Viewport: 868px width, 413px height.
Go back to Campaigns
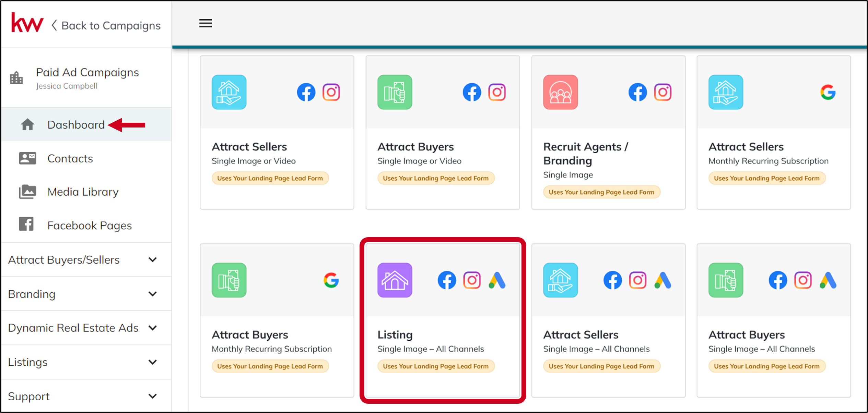(x=106, y=25)
